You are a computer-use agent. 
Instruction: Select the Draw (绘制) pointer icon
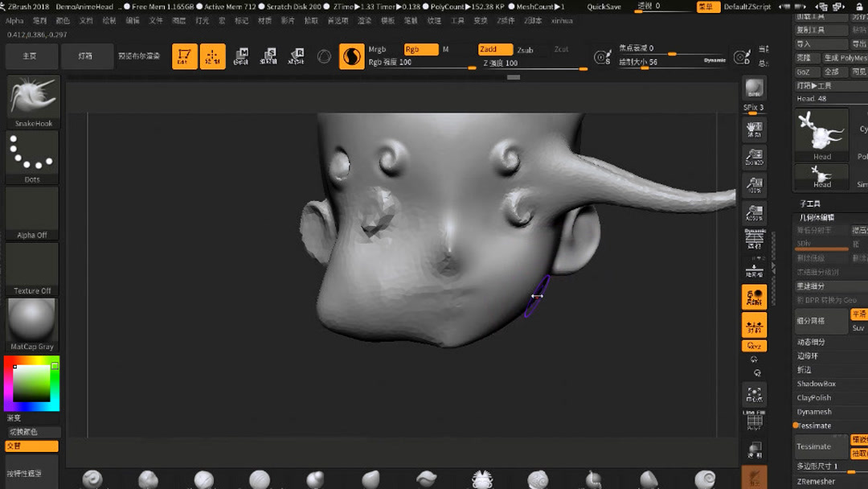tap(213, 56)
